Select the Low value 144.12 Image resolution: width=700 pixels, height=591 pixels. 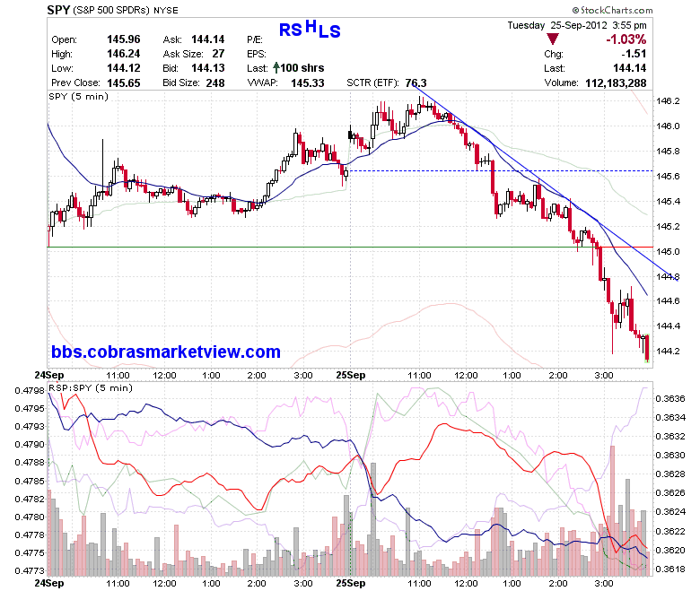pos(123,68)
